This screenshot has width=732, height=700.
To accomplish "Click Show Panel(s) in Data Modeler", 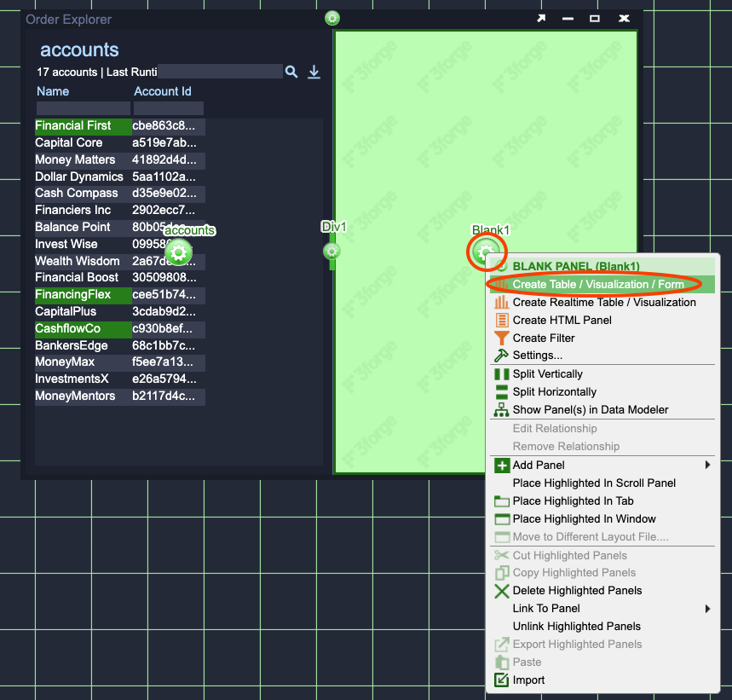I will [x=590, y=409].
